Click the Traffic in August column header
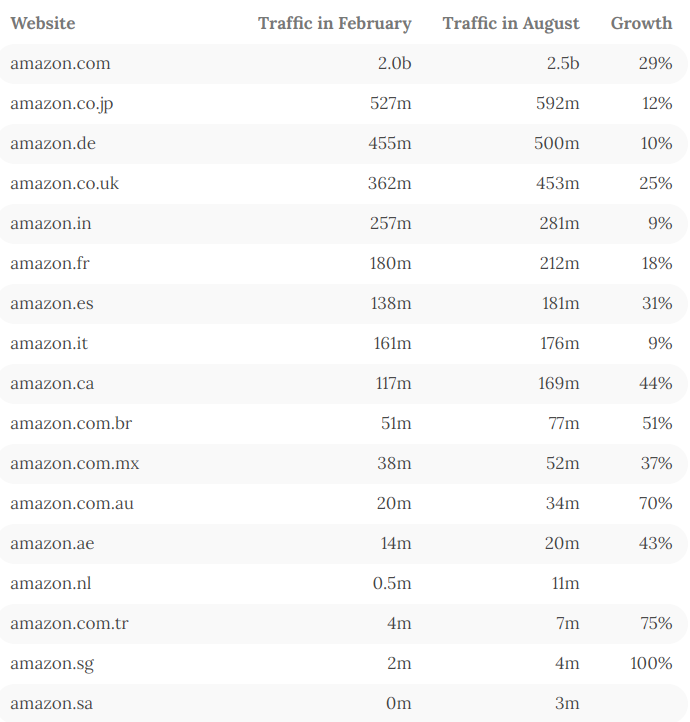This screenshot has height=722, width=690. 511,23
